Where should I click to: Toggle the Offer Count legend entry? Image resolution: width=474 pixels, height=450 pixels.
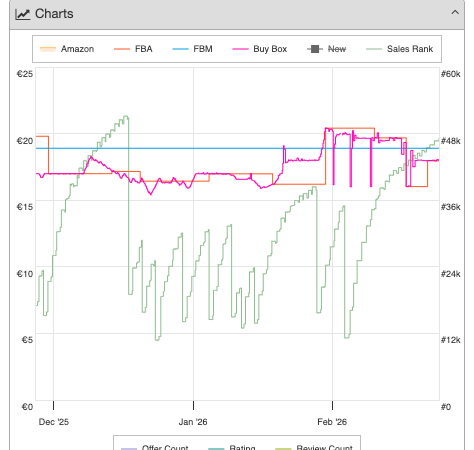155,447
